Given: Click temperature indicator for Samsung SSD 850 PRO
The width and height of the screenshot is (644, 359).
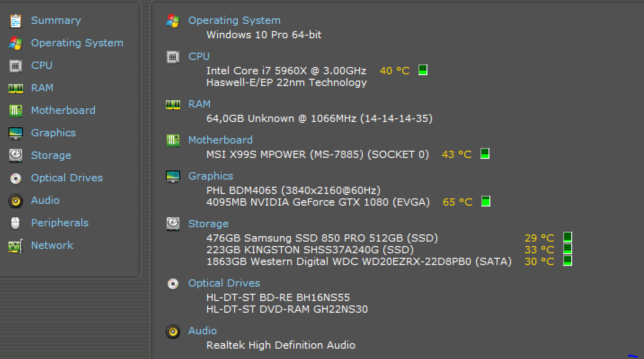Looking at the screenshot, I should click(x=568, y=237).
